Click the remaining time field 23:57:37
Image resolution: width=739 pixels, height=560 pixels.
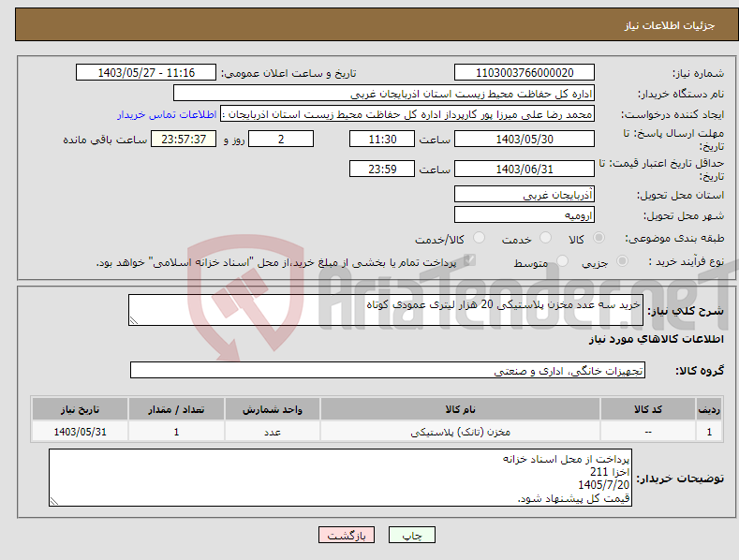(184, 139)
